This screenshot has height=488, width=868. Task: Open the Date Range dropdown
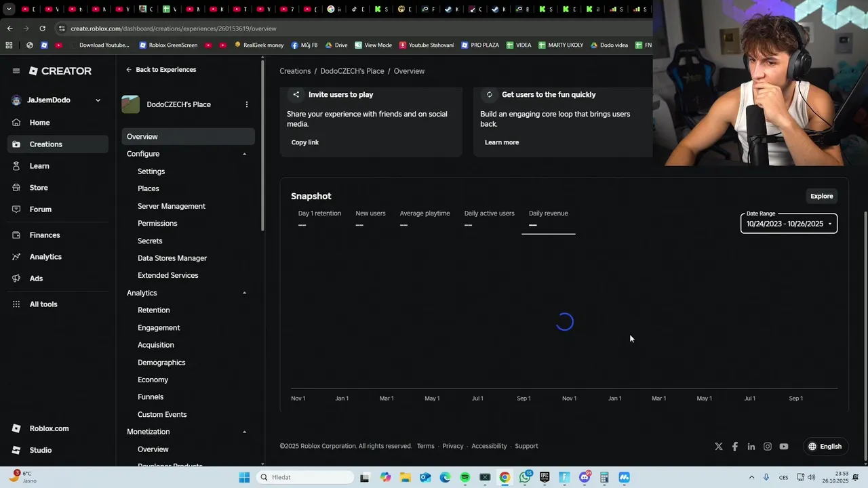click(x=789, y=223)
